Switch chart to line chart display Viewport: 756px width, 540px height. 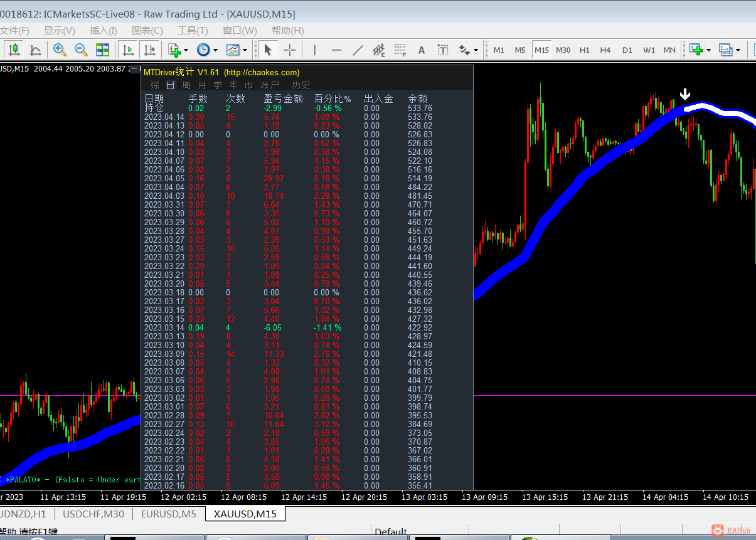(x=36, y=50)
